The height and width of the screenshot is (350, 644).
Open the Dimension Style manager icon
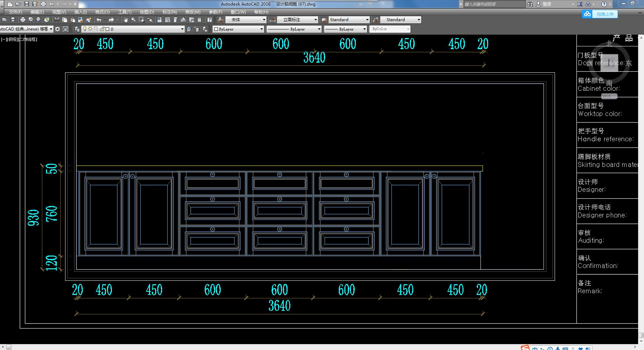pyautogui.click(x=273, y=20)
